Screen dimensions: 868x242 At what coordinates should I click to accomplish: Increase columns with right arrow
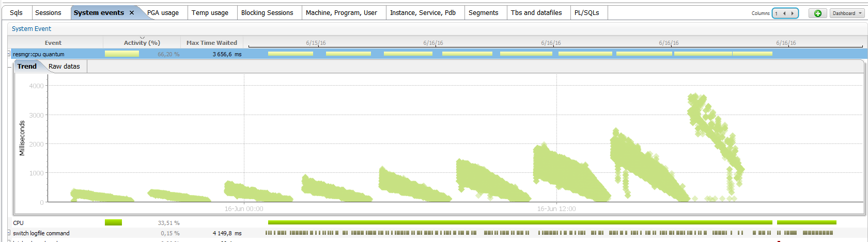click(792, 13)
